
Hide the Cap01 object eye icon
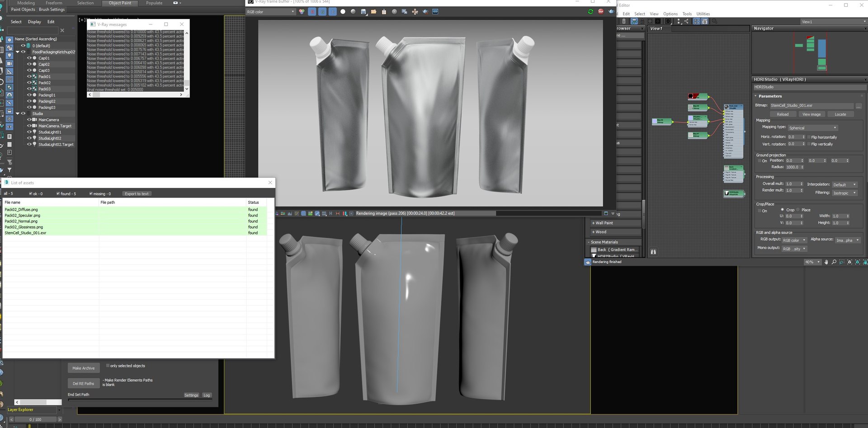coord(29,58)
